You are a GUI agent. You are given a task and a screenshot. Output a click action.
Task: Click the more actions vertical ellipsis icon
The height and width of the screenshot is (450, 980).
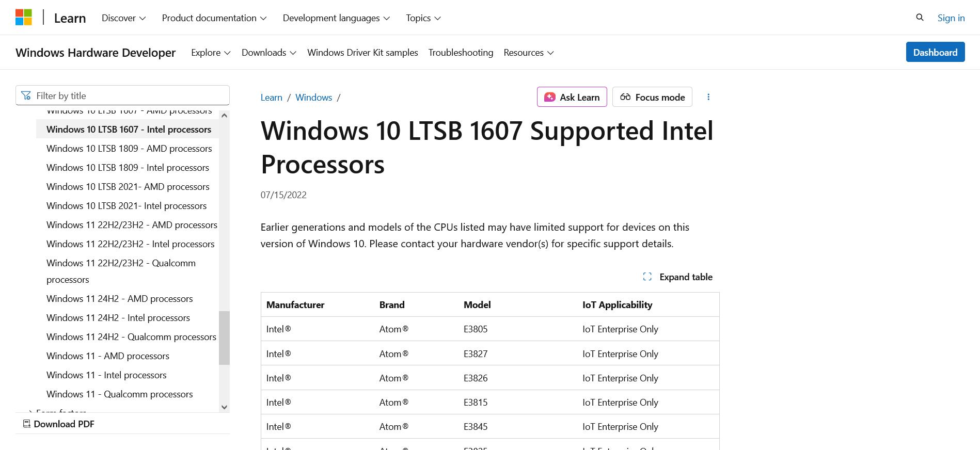pos(708,97)
